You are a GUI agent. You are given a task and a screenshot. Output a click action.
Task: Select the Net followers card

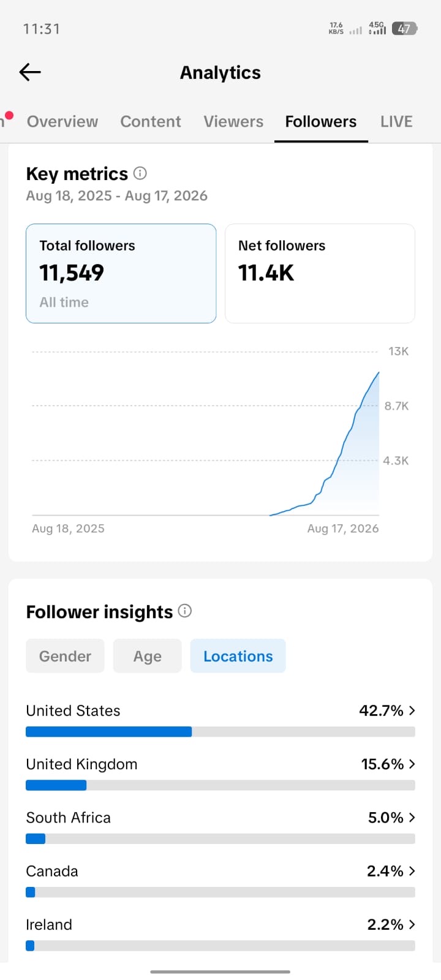(320, 273)
